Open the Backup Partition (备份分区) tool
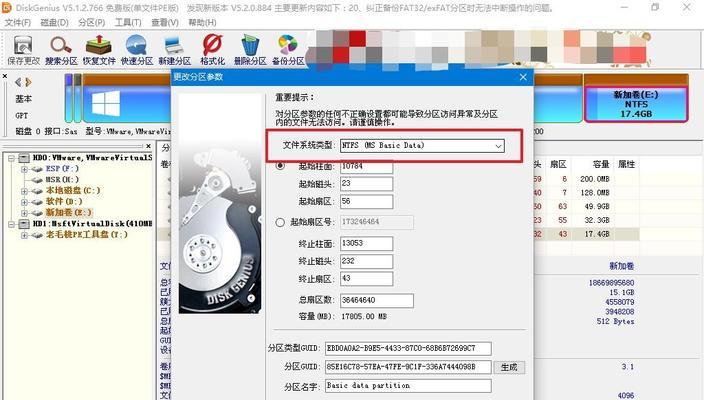Screen dimensions: 704x400 (x=288, y=50)
